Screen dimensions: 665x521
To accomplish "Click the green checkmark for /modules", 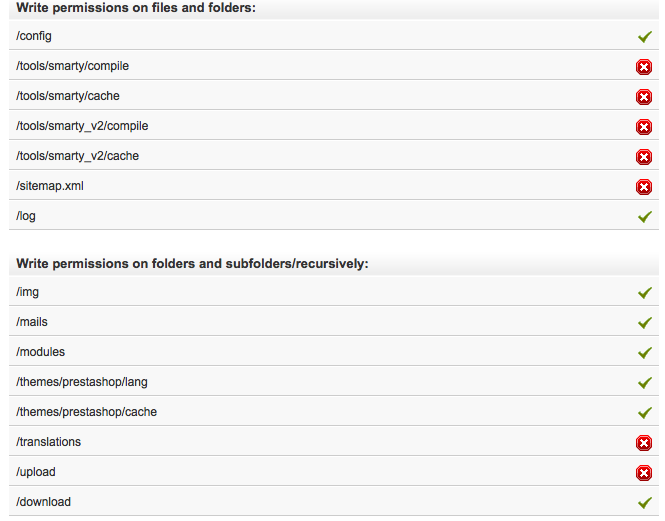I will pyautogui.click(x=645, y=353).
